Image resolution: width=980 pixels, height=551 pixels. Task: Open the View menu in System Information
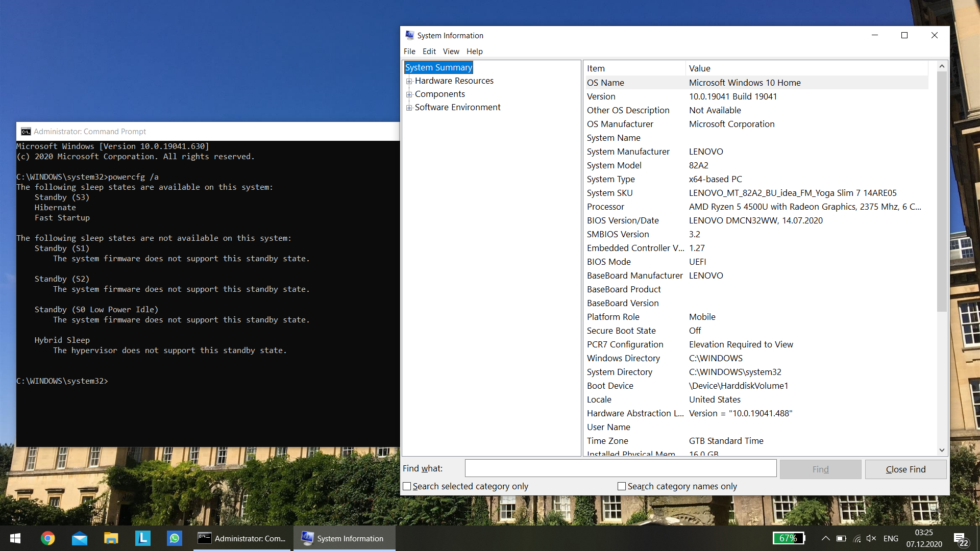point(451,52)
